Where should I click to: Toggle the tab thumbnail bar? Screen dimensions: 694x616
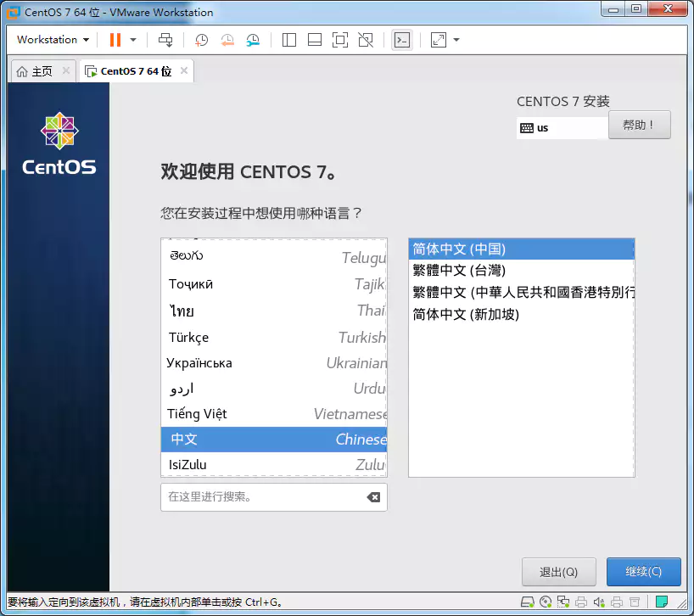pos(316,40)
